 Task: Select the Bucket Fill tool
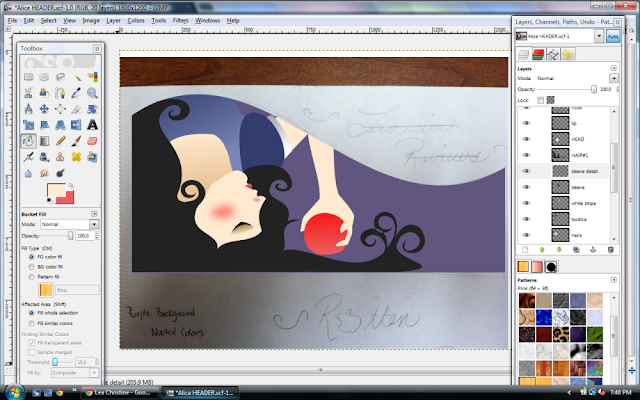pyautogui.click(x=28, y=141)
